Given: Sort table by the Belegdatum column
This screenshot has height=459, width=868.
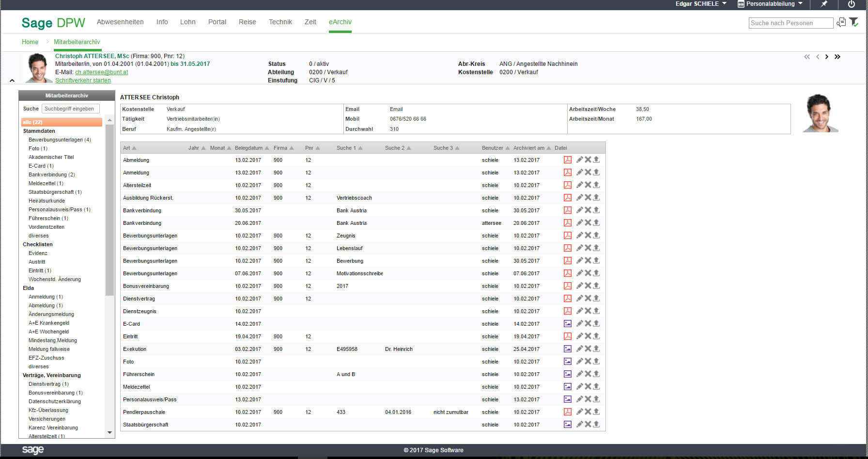Looking at the screenshot, I should pos(251,148).
